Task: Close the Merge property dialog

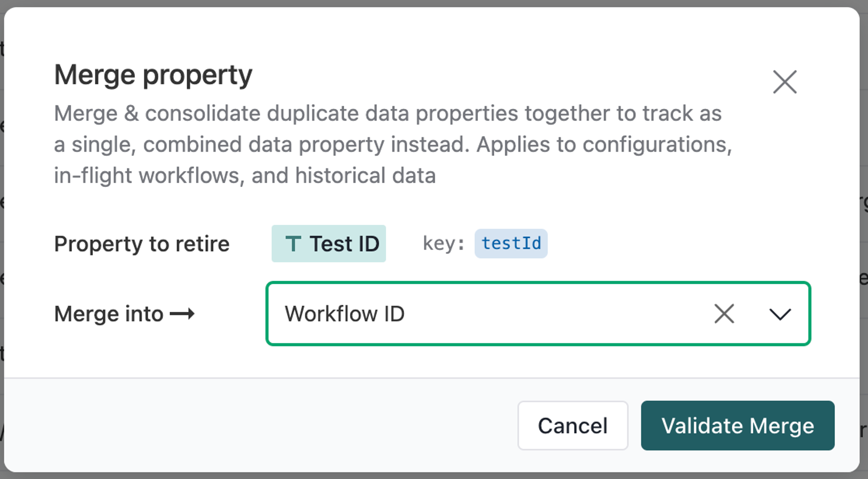Action: [x=785, y=82]
